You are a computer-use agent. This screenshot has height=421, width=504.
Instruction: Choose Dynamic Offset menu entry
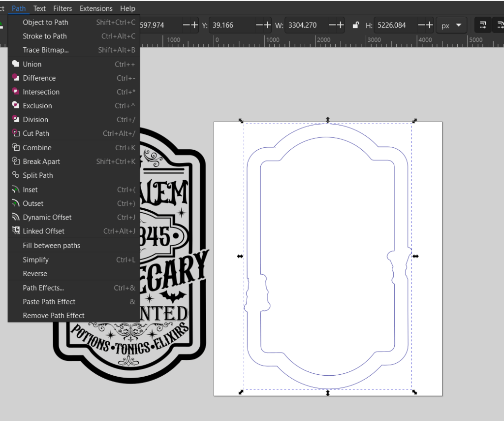click(47, 217)
